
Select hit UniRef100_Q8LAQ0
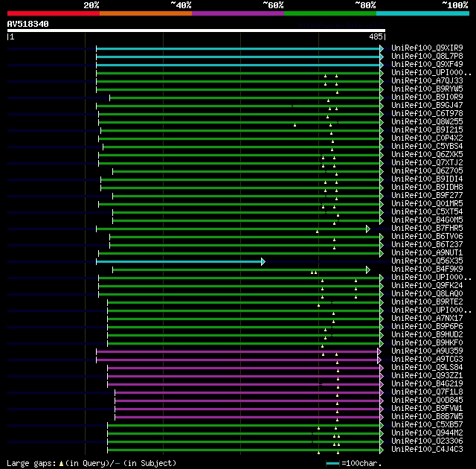click(x=427, y=294)
